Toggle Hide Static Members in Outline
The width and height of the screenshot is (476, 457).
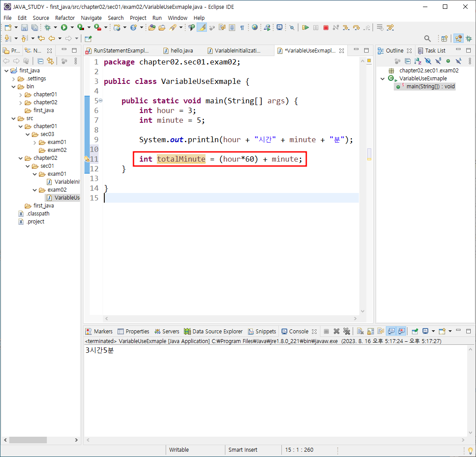(438, 61)
